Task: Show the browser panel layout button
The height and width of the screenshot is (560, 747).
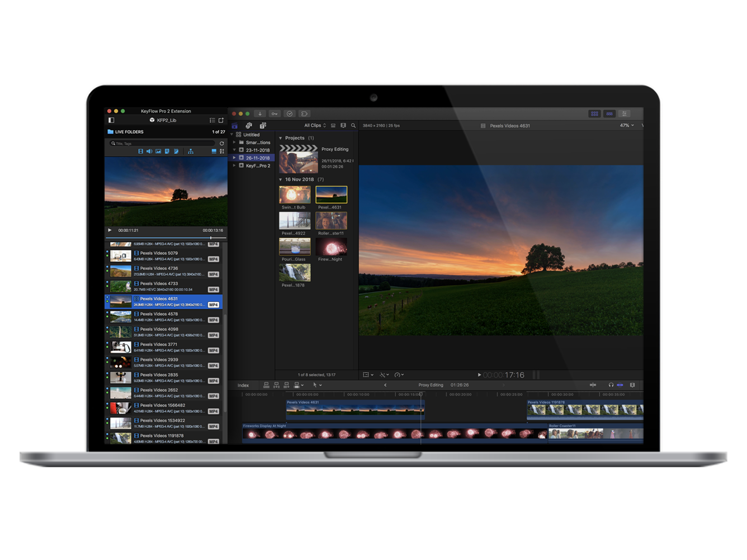Action: 594,114
